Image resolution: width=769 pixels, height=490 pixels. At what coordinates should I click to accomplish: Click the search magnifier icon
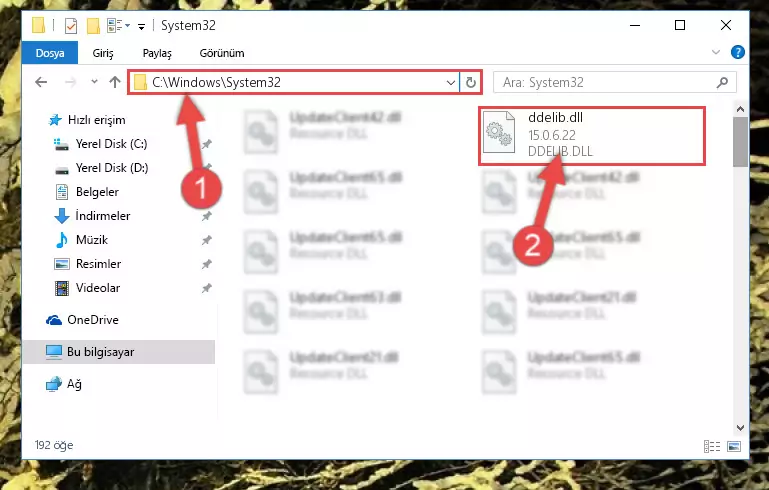click(722, 82)
